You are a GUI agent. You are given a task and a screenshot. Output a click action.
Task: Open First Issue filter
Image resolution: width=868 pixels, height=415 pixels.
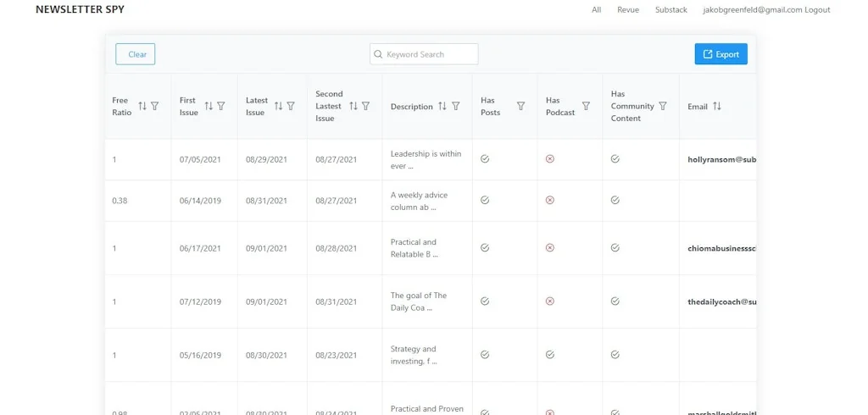[x=221, y=106]
